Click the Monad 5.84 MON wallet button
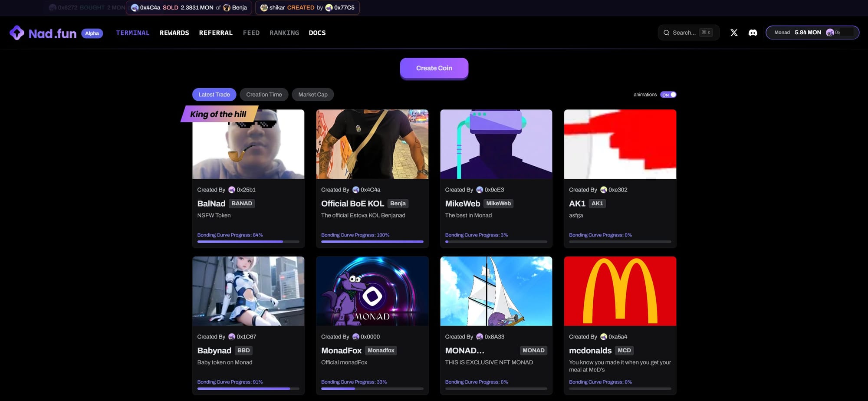 tap(812, 33)
